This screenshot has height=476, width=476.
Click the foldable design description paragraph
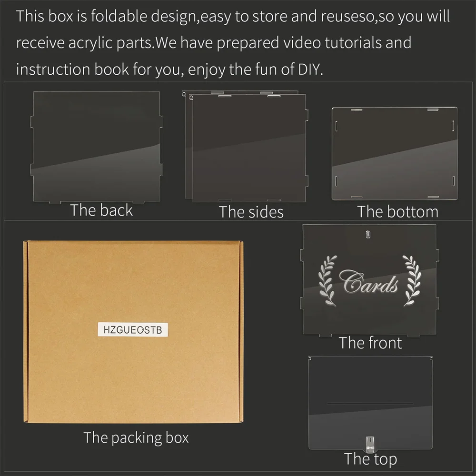tap(233, 42)
